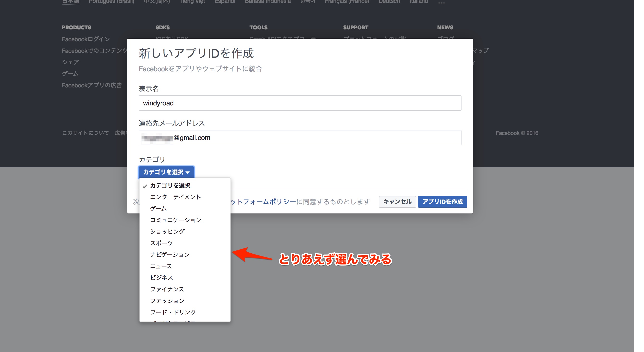Select 日本語 language link
Viewport: 644px width, 352px height.
[71, 1]
